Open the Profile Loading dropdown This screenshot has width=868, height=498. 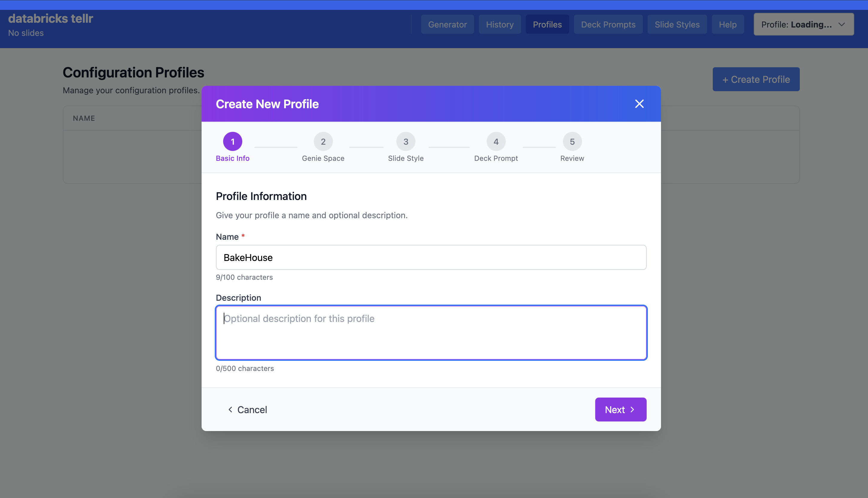797,25
